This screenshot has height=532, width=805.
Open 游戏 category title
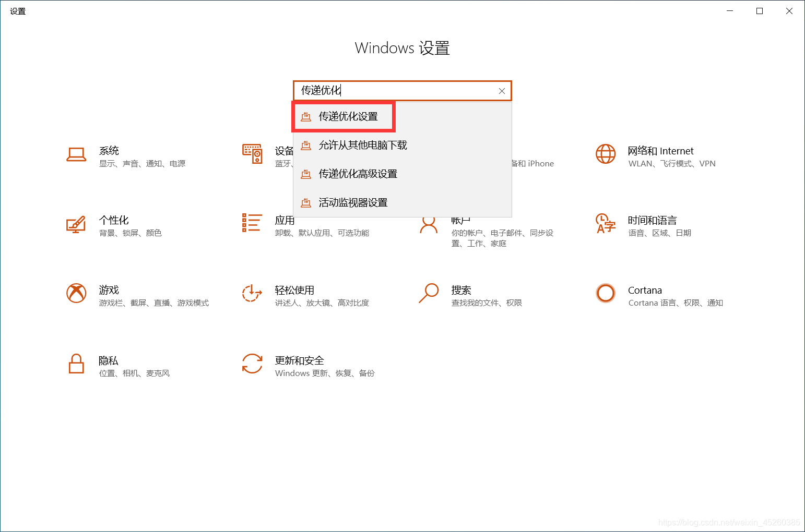(x=109, y=290)
